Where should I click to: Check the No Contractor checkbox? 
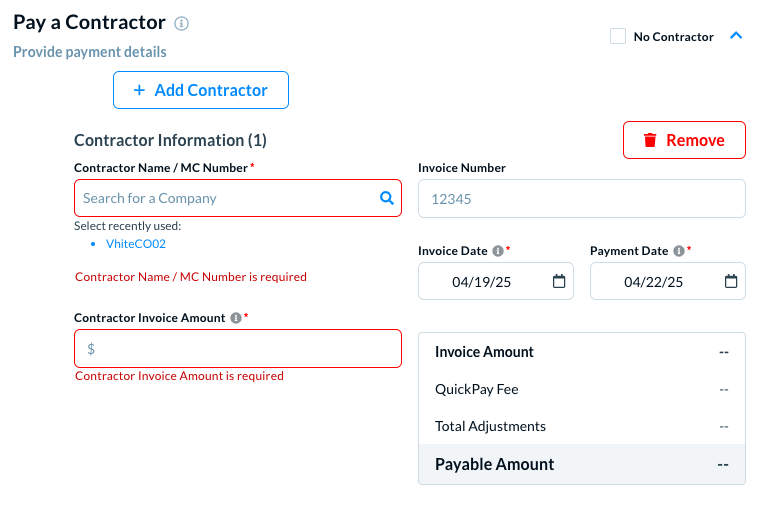tap(618, 36)
